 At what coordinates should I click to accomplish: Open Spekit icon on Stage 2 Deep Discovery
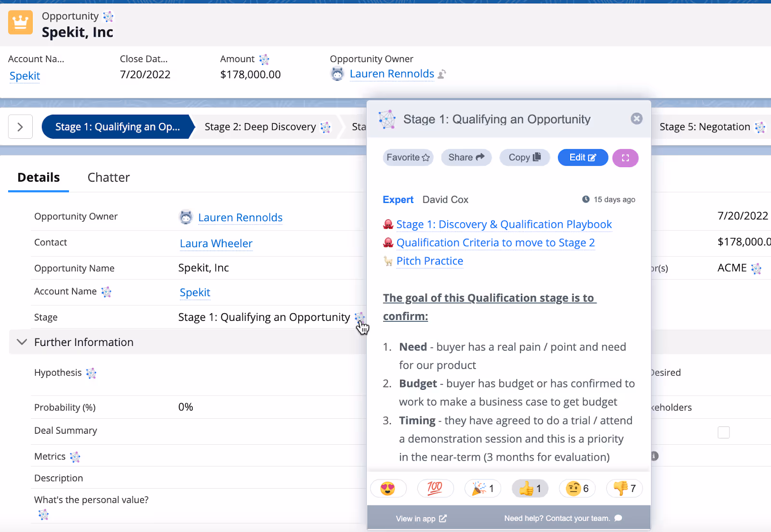(326, 127)
